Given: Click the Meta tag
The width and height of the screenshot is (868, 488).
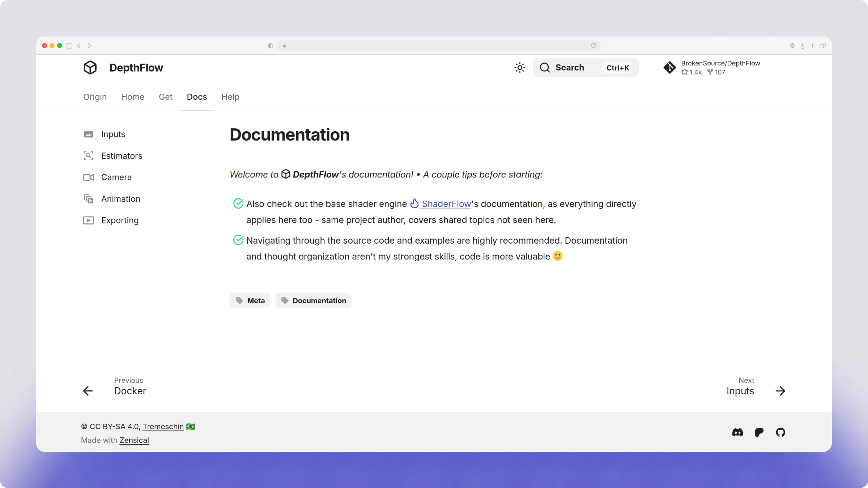Looking at the screenshot, I should tap(250, 300).
